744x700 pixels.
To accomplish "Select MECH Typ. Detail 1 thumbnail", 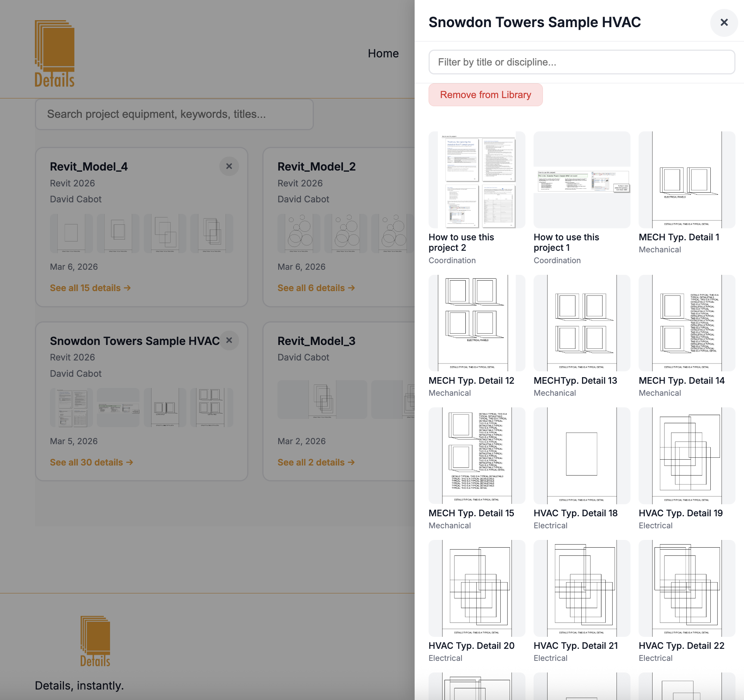I will pos(687,180).
